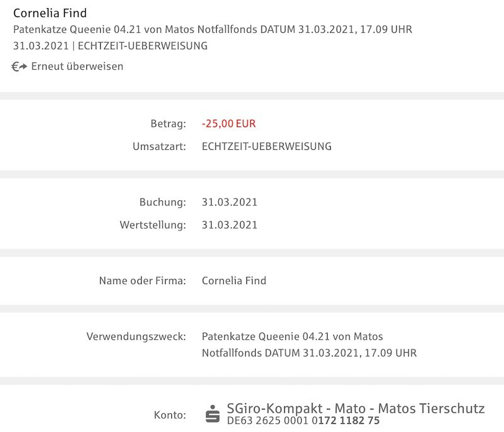Click the red -25,00 EUR amount

coord(229,123)
